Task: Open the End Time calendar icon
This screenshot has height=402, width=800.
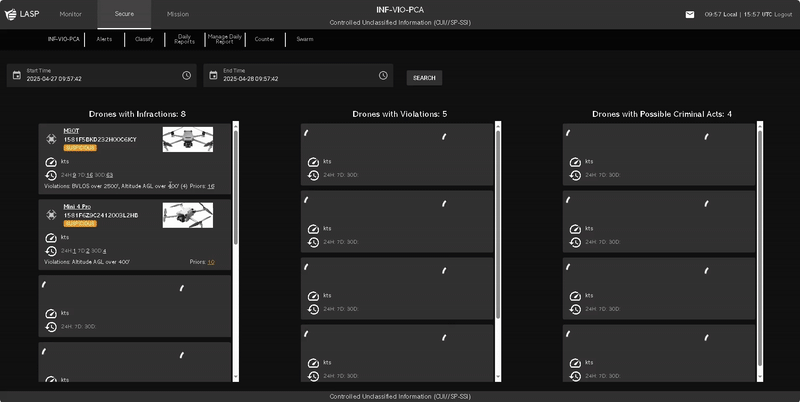Action: (x=213, y=76)
